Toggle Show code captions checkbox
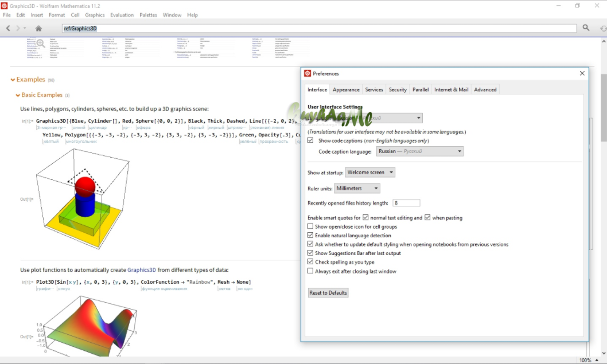This screenshot has width=607, height=364. coord(310,140)
